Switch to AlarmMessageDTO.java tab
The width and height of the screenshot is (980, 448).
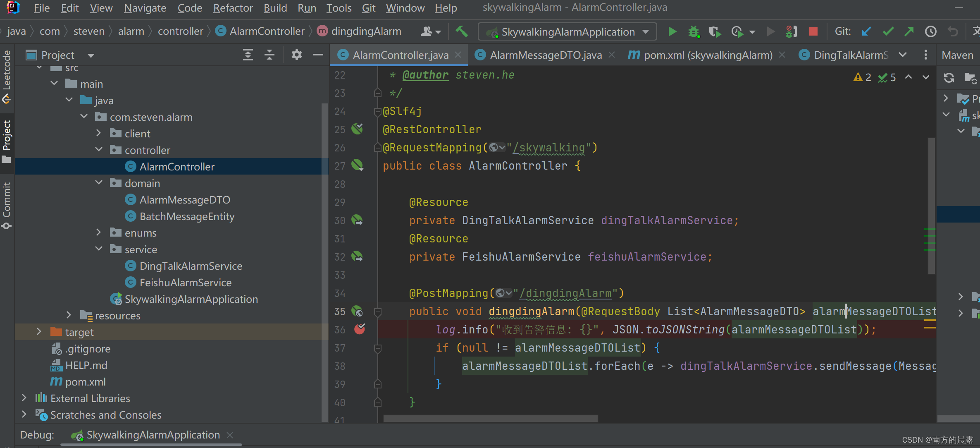(545, 55)
